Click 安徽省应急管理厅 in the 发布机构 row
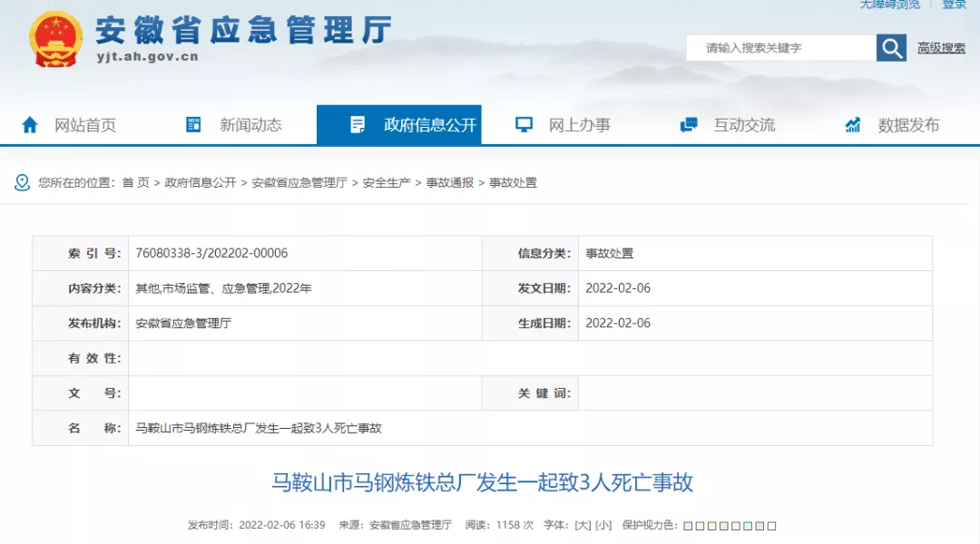The image size is (980, 544). click(x=183, y=323)
